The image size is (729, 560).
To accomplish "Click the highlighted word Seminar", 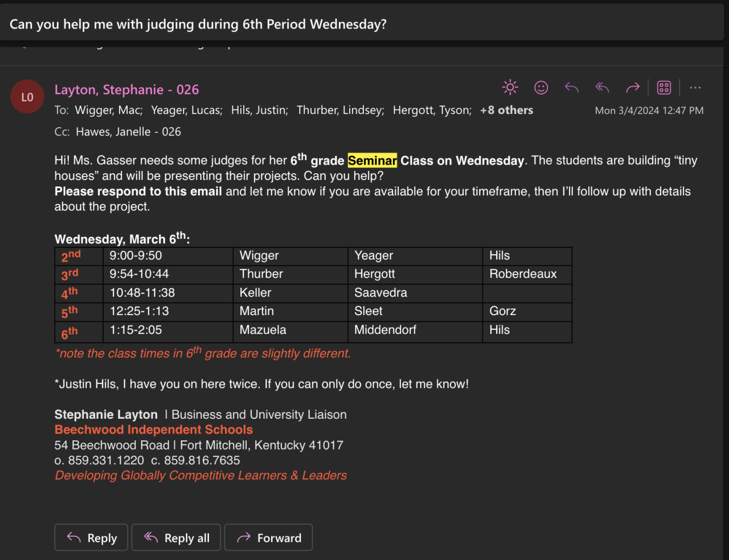I will point(372,161).
